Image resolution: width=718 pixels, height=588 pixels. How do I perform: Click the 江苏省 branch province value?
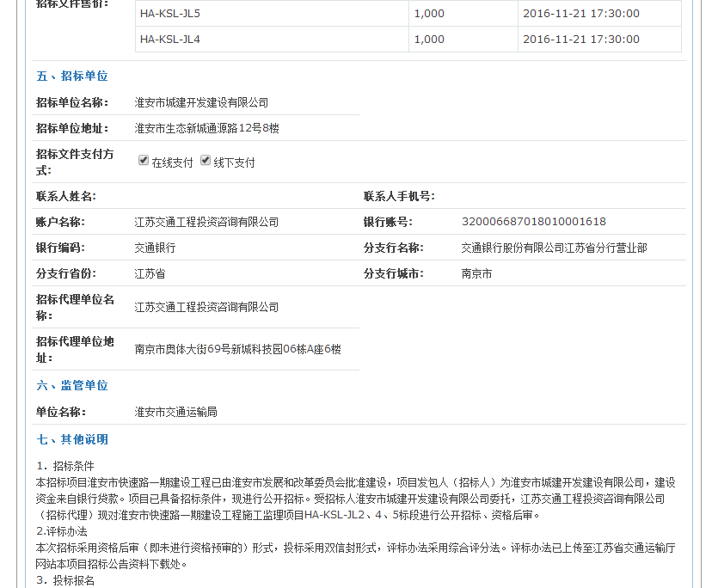(x=150, y=274)
